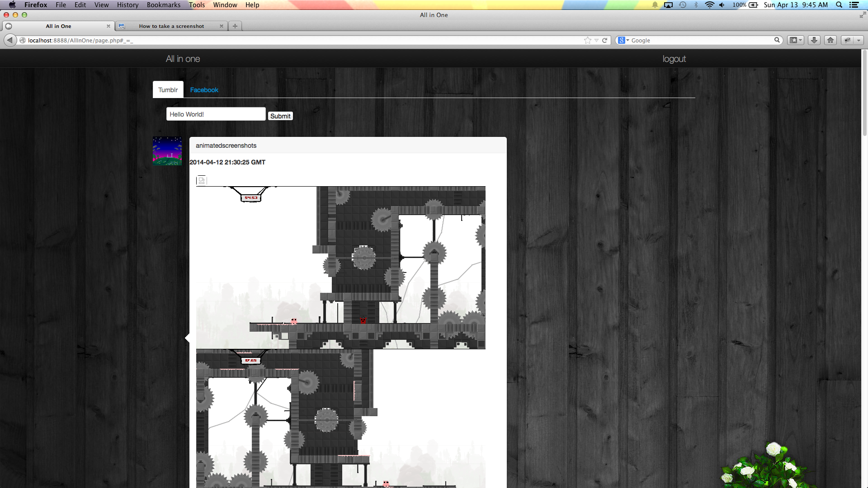Click the add-on toolbar icon beside Home
The width and height of the screenshot is (868, 488).
pyautogui.click(x=848, y=40)
